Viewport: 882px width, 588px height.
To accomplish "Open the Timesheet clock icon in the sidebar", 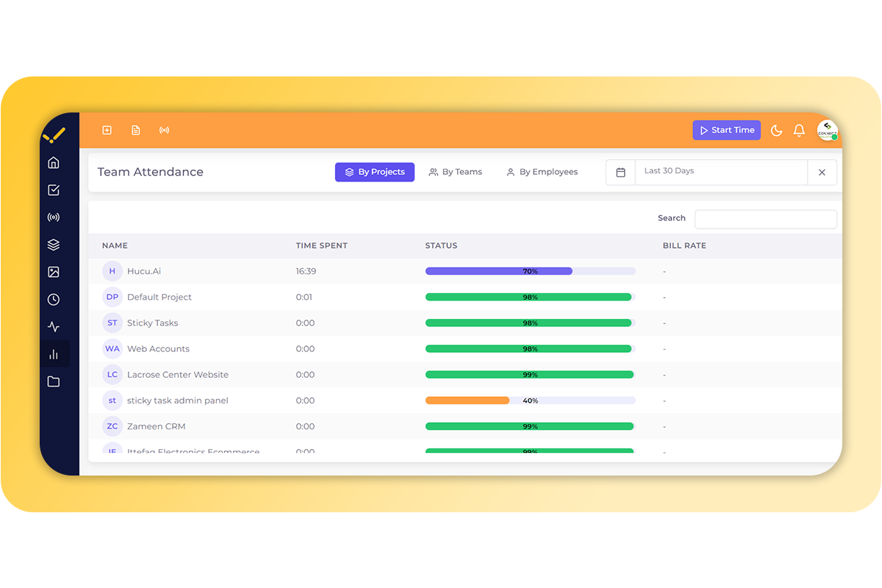I will click(x=53, y=298).
